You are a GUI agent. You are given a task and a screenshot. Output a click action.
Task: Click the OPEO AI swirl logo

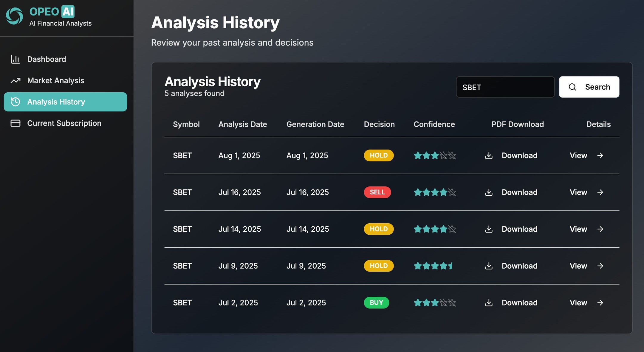click(14, 16)
